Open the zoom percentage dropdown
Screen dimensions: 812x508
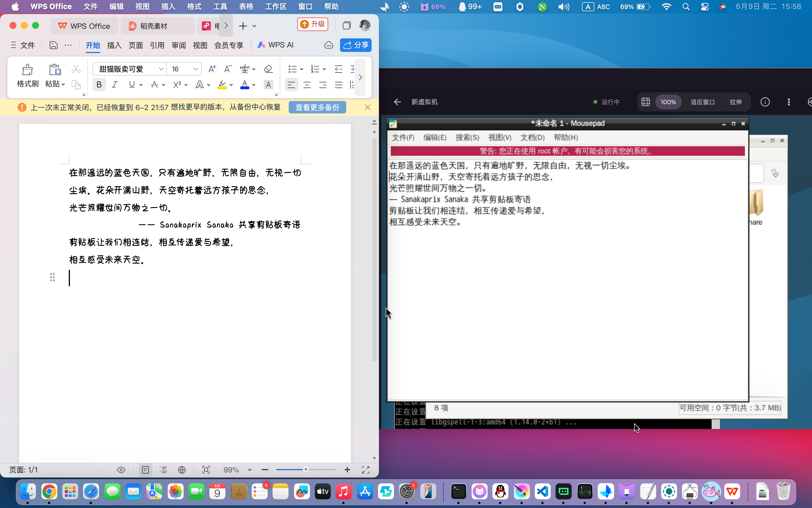pyautogui.click(x=250, y=470)
